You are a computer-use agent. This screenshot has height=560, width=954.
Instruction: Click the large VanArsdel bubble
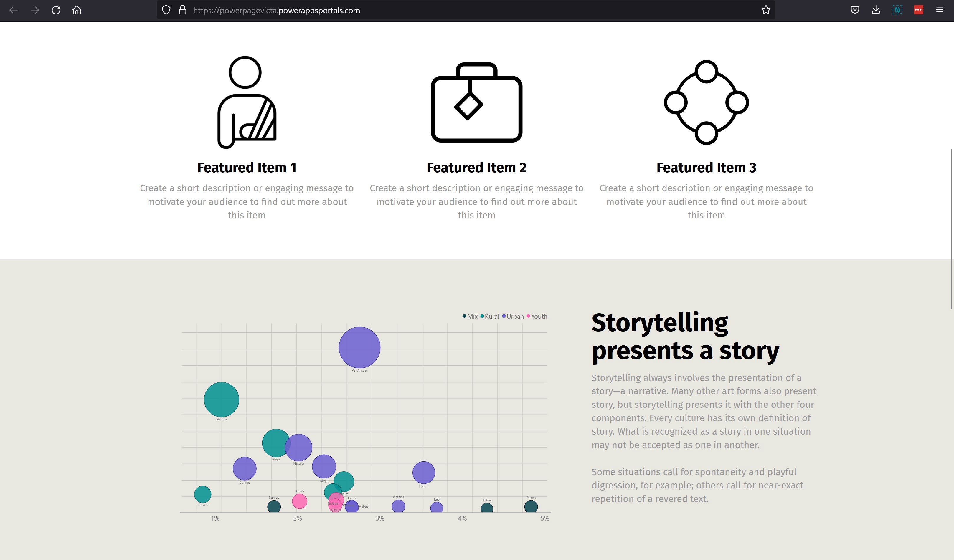(359, 347)
